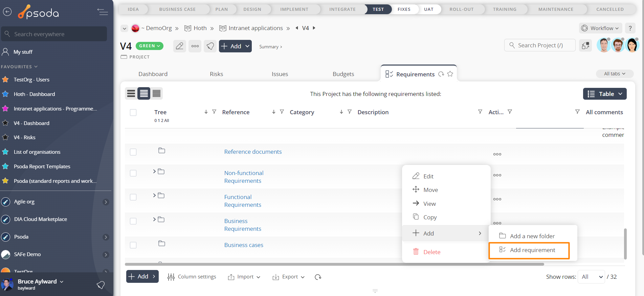Screen dimensions: 644x296
Task: Toggle the star for V4 - Risks favourite
Action: [5, 137]
